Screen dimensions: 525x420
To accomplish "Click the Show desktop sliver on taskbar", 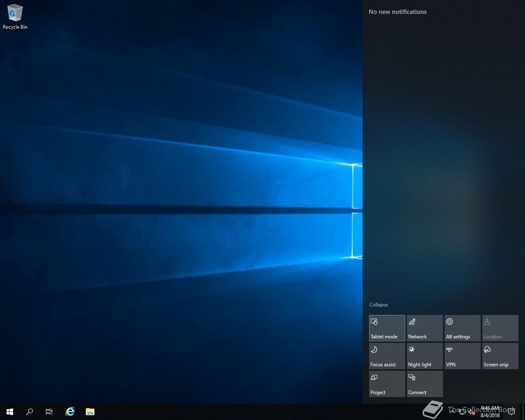I will pyautogui.click(x=523, y=412).
